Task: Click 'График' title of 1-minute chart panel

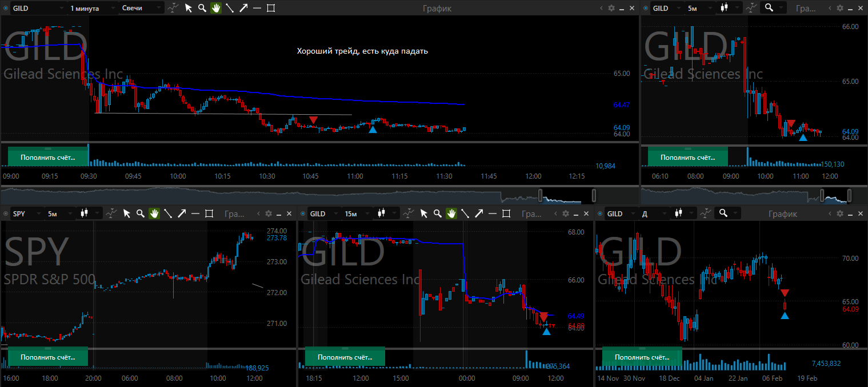Action: tap(437, 8)
